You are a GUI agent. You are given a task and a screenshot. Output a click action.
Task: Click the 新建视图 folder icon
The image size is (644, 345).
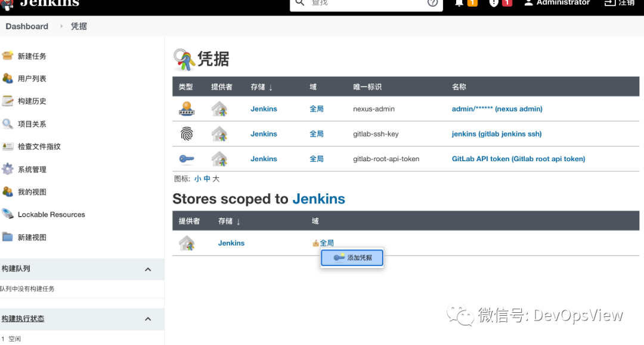[7, 237]
